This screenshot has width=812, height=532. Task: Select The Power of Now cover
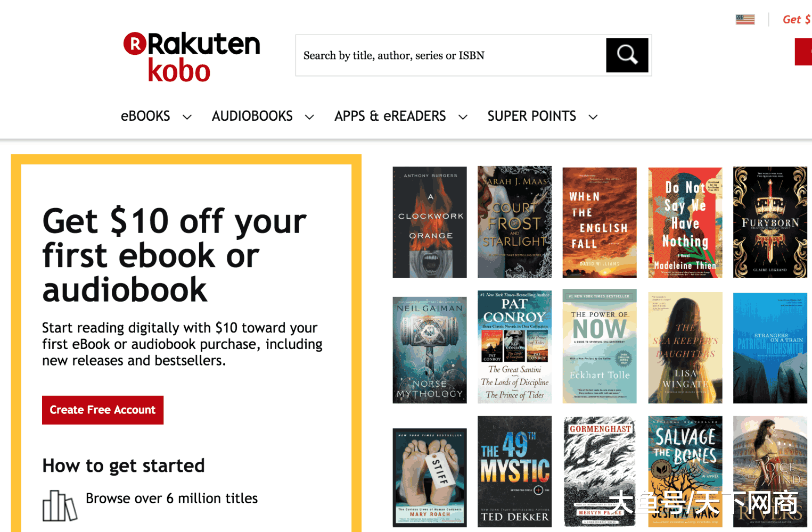600,347
